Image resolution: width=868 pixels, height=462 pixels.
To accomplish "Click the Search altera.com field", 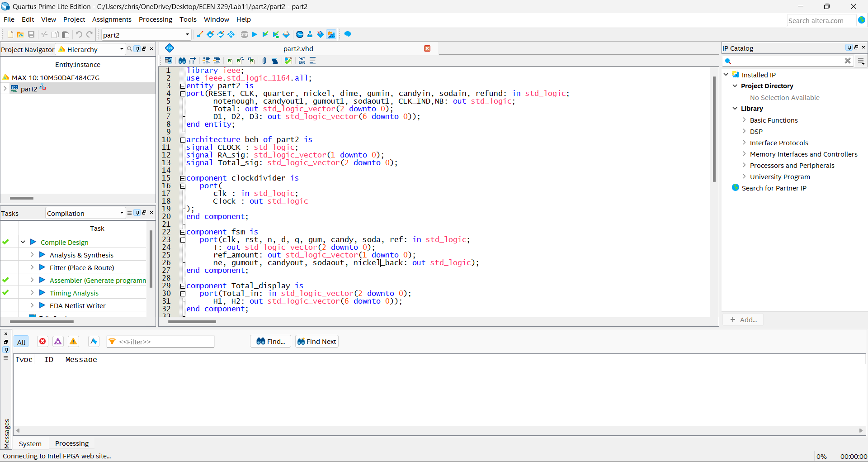I will click(821, 21).
